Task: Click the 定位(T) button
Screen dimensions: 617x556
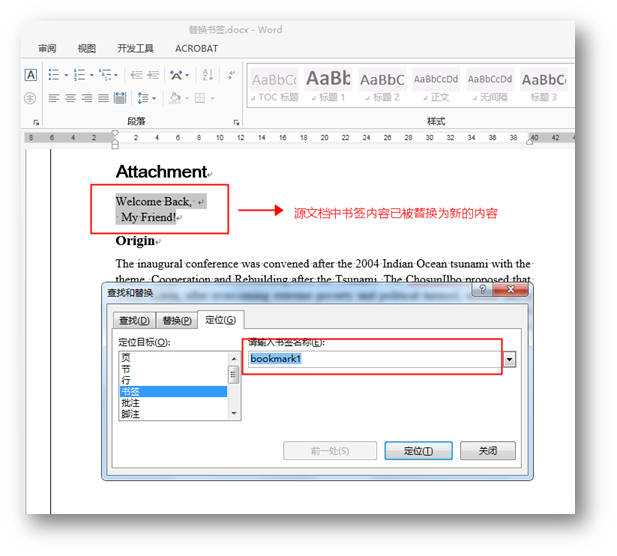Action: pyautogui.click(x=418, y=451)
